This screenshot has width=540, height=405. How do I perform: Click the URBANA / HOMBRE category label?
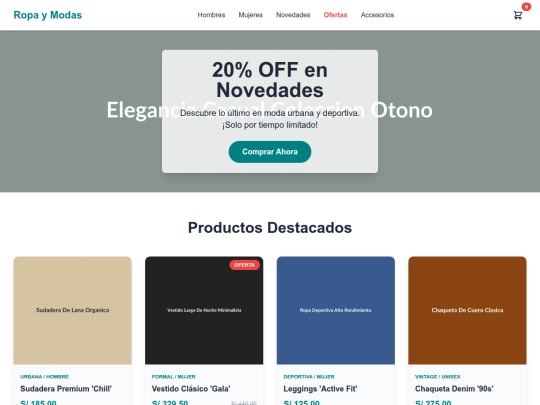tap(44, 377)
